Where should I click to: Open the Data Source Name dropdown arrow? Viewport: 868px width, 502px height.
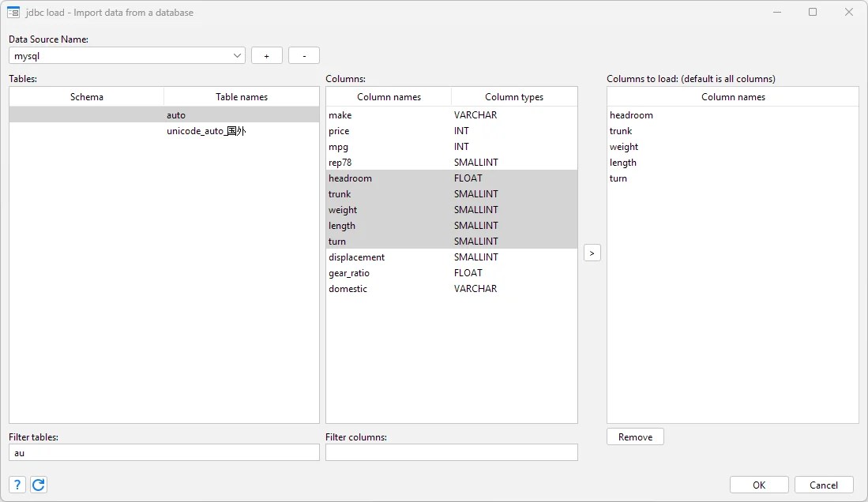236,55
